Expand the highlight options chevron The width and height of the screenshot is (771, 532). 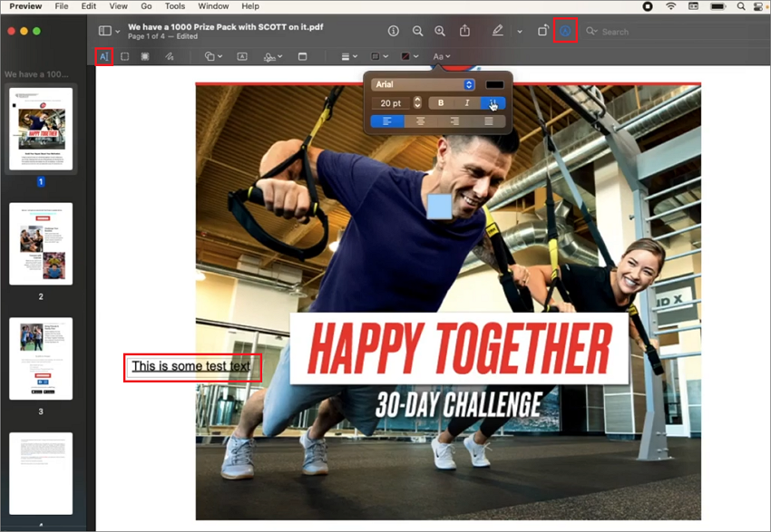[520, 32]
